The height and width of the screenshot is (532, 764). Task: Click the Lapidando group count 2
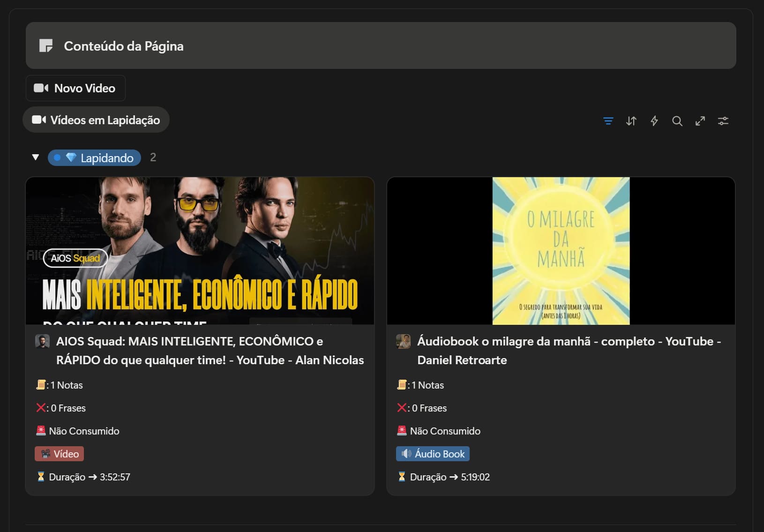coord(153,157)
